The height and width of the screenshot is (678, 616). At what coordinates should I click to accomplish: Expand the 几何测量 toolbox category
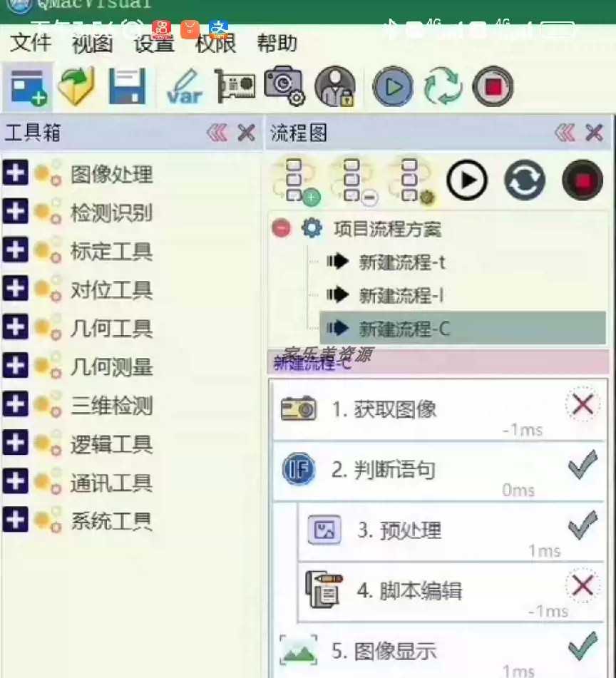pos(16,365)
